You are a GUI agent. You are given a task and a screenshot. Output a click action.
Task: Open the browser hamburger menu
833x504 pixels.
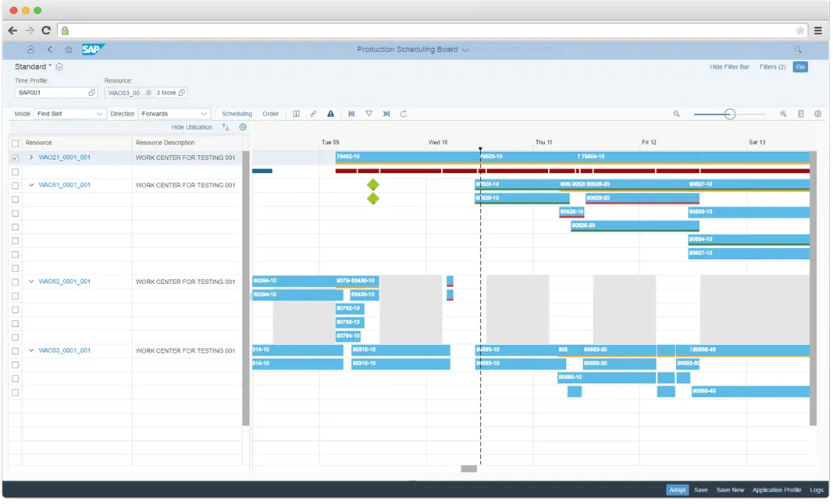point(818,30)
